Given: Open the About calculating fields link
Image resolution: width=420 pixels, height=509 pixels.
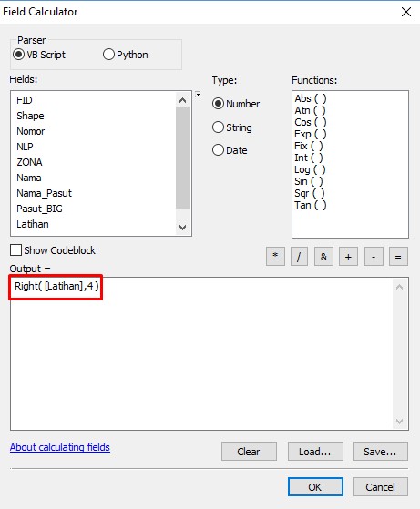Looking at the screenshot, I should (60, 447).
